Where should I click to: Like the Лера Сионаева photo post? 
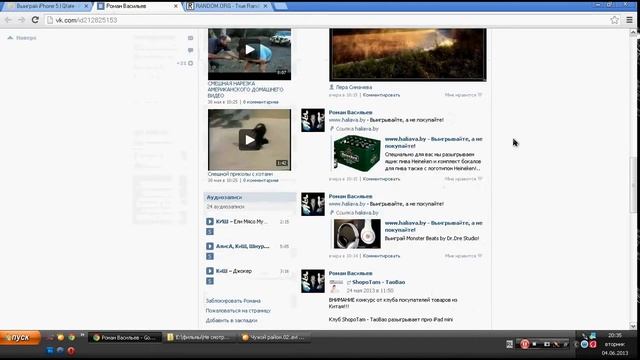(463, 95)
